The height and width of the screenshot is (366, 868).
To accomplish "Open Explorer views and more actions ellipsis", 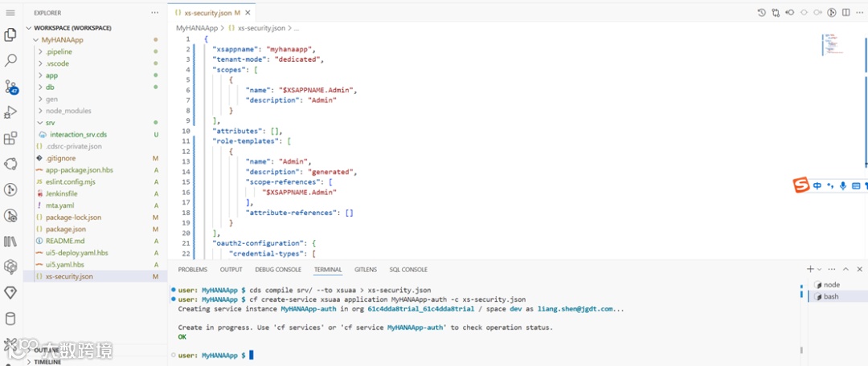I will pos(154,12).
